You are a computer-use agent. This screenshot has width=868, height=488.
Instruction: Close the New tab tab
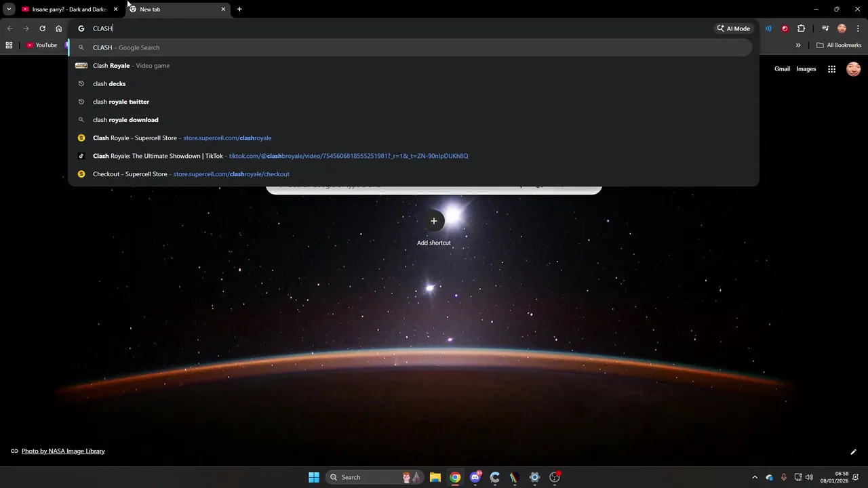pyautogui.click(x=223, y=9)
